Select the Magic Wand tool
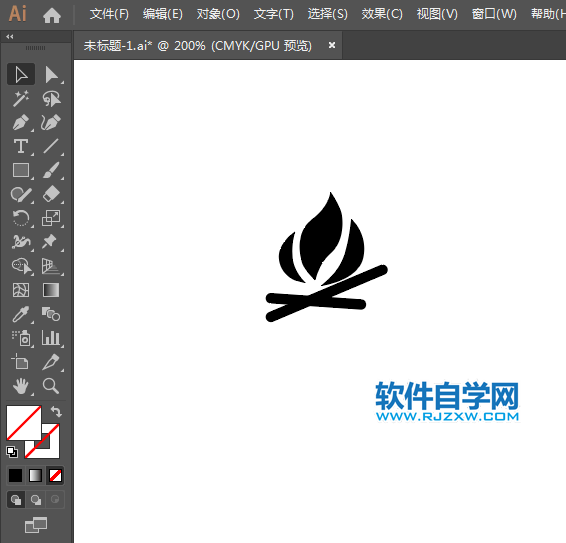The width and height of the screenshot is (566, 543). [21, 99]
